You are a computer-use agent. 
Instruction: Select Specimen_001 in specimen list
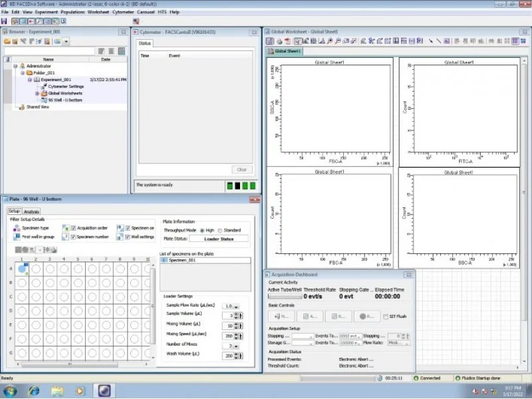(205, 260)
